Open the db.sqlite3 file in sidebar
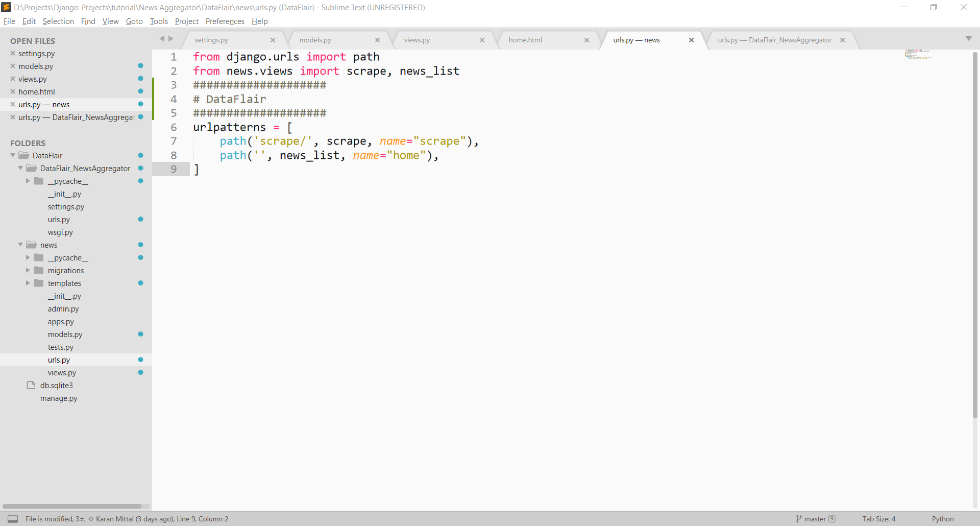Screen dimensions: 980x526 pyautogui.click(x=56, y=386)
